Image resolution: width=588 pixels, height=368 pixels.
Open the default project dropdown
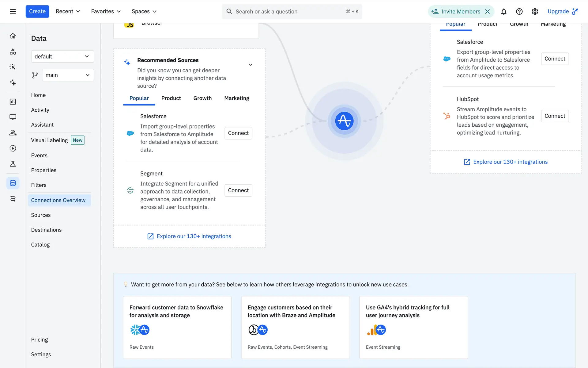tap(62, 56)
